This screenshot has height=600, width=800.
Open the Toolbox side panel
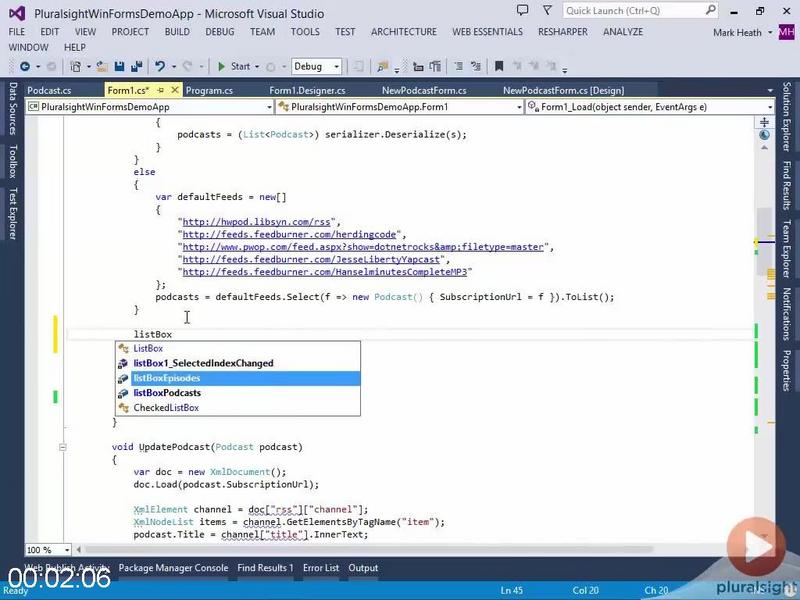pos(13,161)
